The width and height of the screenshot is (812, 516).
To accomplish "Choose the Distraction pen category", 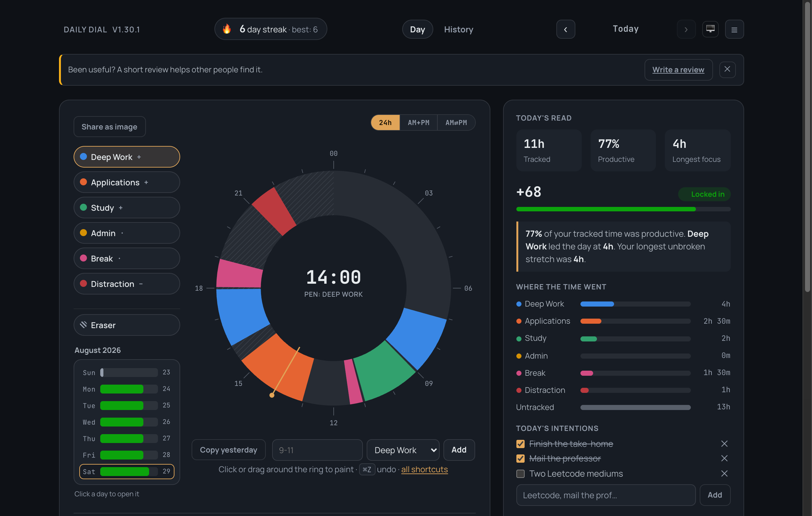I will tap(127, 284).
